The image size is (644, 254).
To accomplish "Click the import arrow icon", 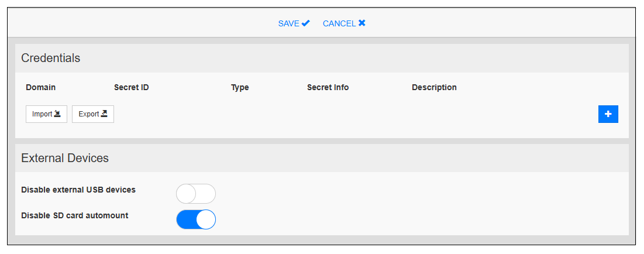I will pos(58,114).
